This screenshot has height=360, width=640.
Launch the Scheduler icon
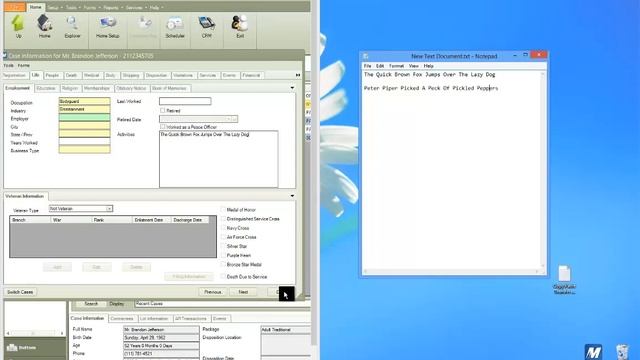[175, 24]
